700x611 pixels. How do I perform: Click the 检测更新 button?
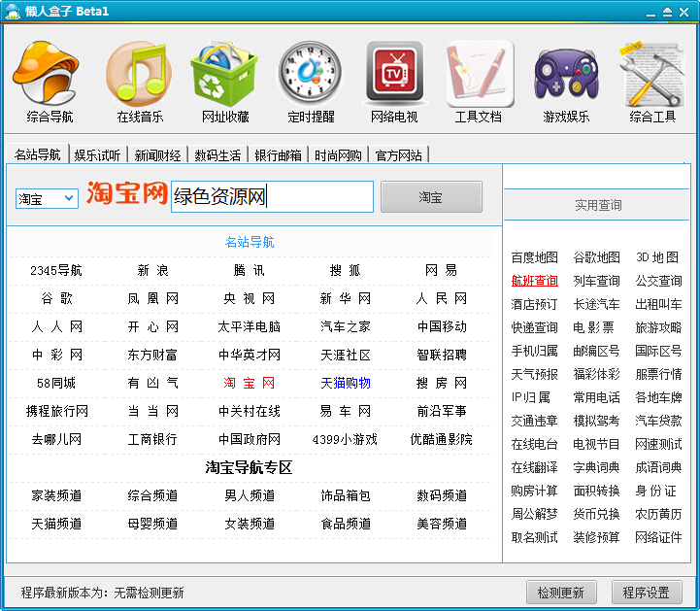(561, 593)
